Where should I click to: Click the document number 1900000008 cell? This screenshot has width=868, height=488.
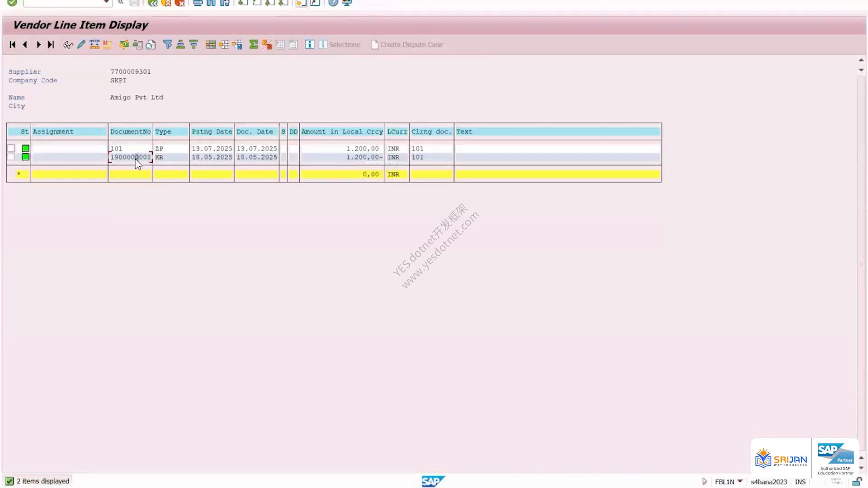130,157
